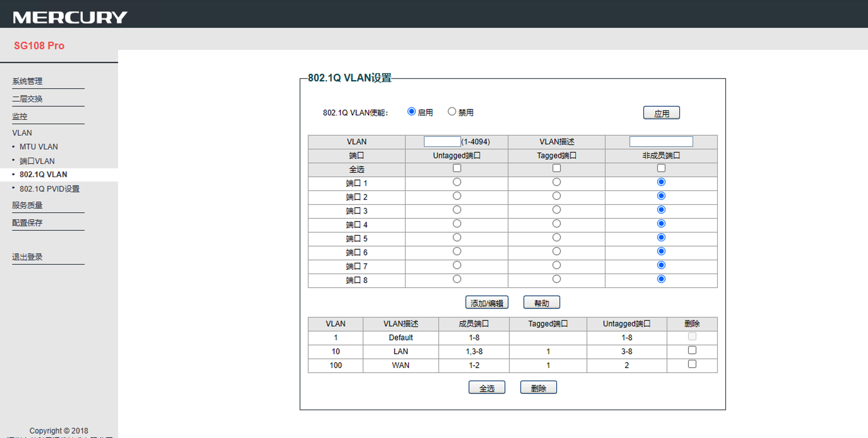Viewport: 868px width, 438px height.
Task: Click the 应用 apply button
Action: pos(661,113)
